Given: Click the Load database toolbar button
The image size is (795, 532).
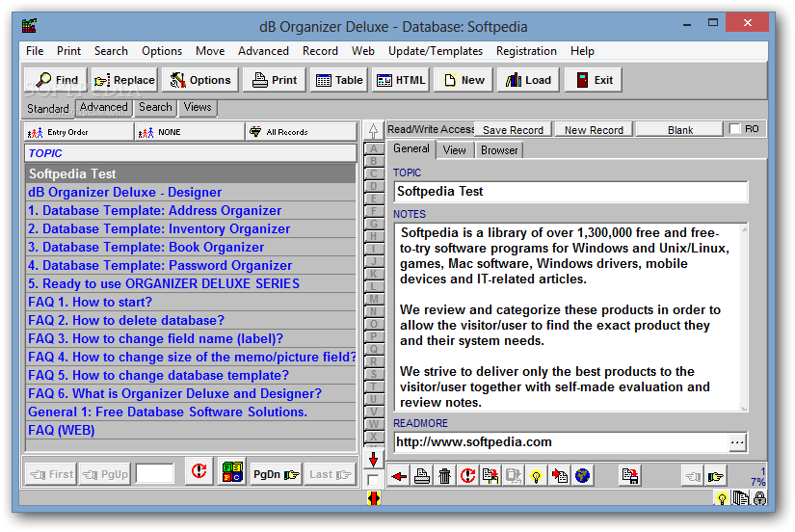Looking at the screenshot, I should tap(528, 80).
